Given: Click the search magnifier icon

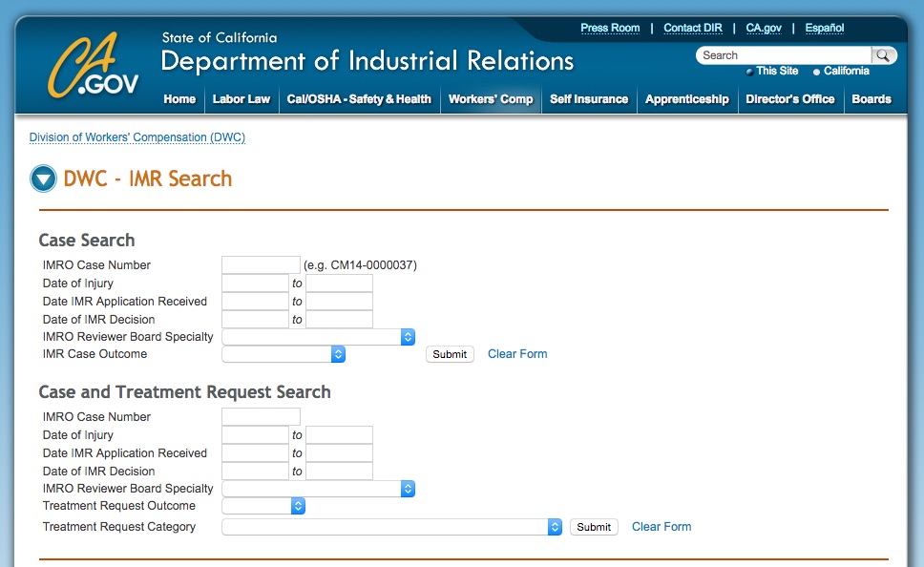Looking at the screenshot, I should pyautogui.click(x=883, y=55).
